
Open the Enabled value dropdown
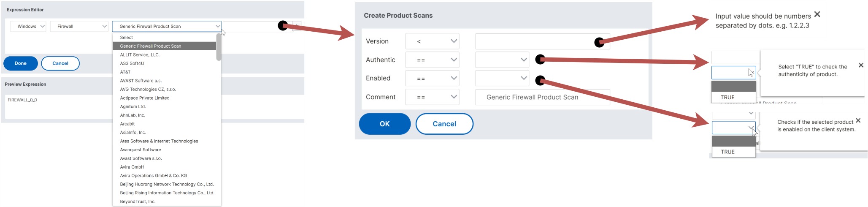coord(502,78)
